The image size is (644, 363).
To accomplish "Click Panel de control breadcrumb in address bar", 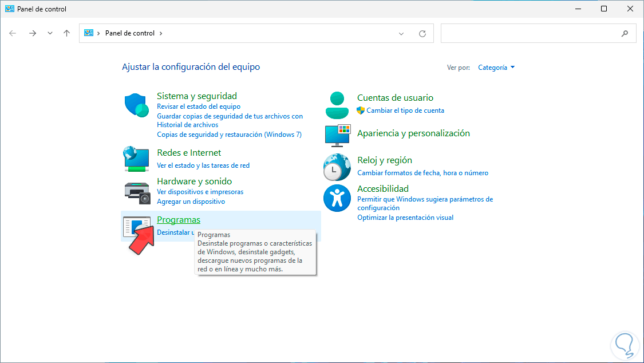I will point(130,33).
